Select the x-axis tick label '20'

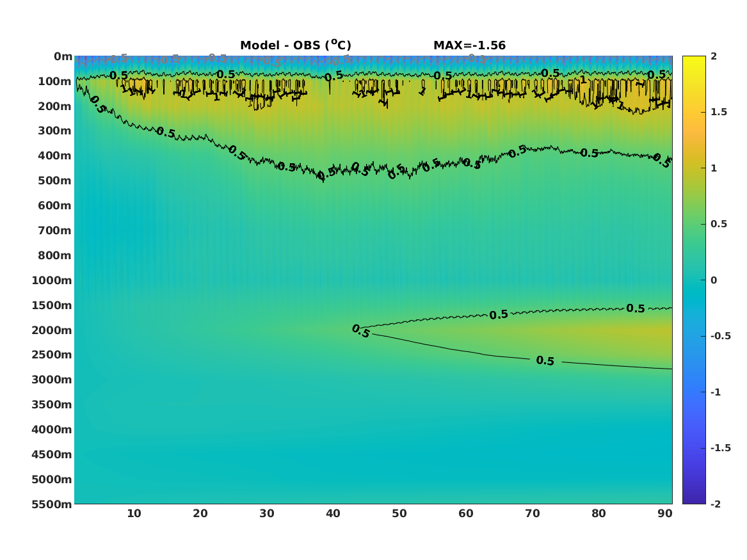pyautogui.click(x=200, y=513)
